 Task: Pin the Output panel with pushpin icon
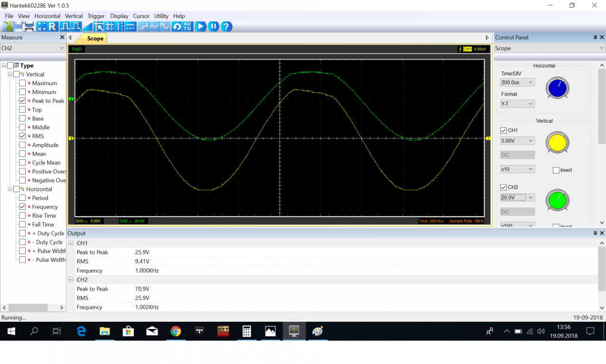click(x=595, y=233)
